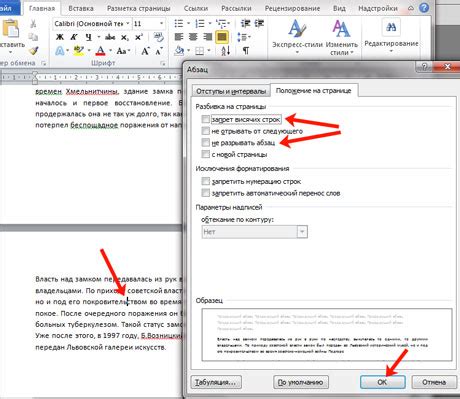Click the bulleted list icon
This screenshot has height=399, width=460.
click(x=179, y=23)
